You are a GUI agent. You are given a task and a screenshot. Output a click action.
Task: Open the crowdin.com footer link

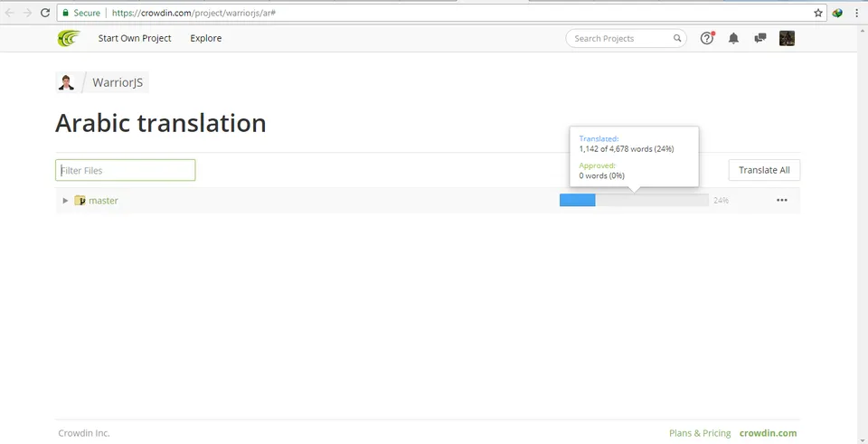point(768,433)
